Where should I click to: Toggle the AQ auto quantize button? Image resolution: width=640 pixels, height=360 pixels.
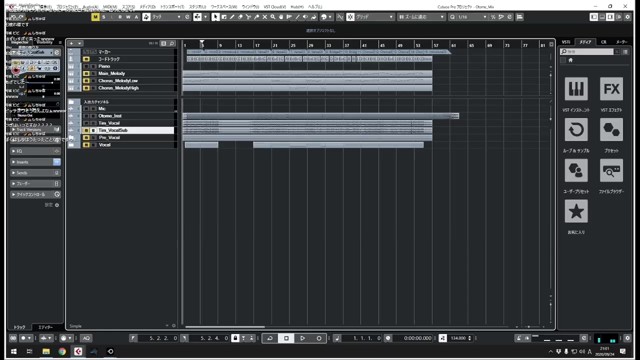coord(86,338)
